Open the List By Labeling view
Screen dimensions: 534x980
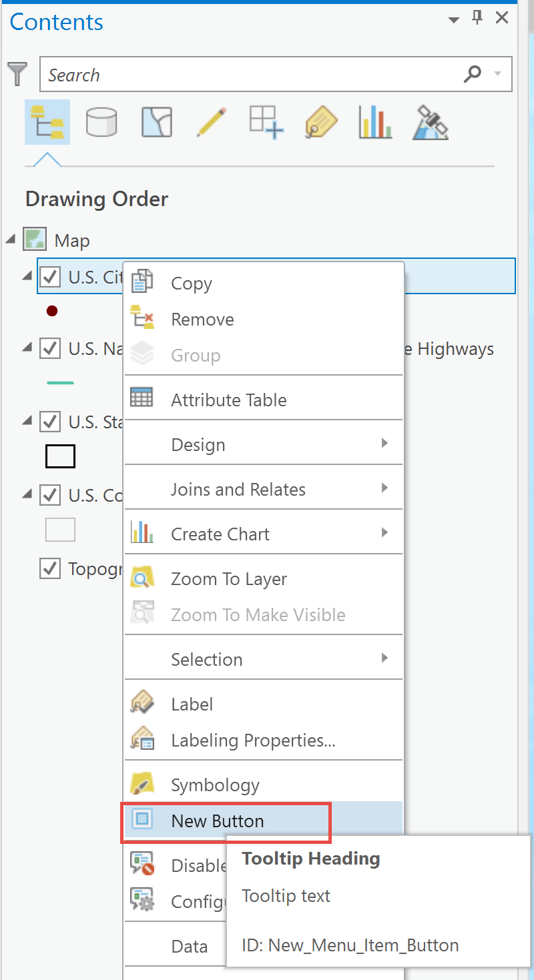321,122
